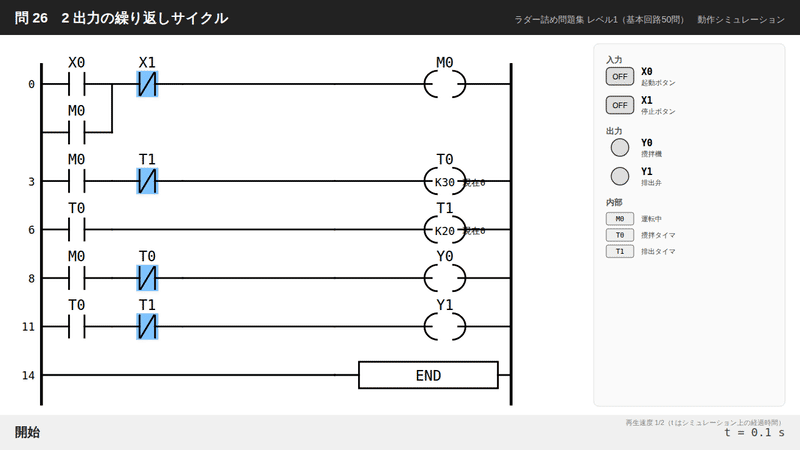Image resolution: width=800 pixels, height=450 pixels.
Task: Click the Y0 output coil on rung 8
Action: point(445,278)
